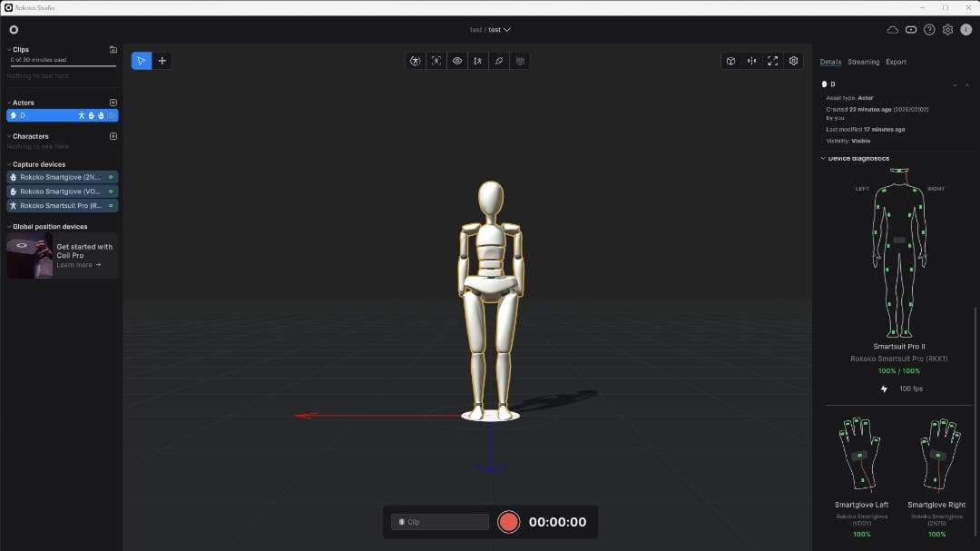Click the mannequin actor in viewport
The image size is (980, 551).
tap(491, 300)
